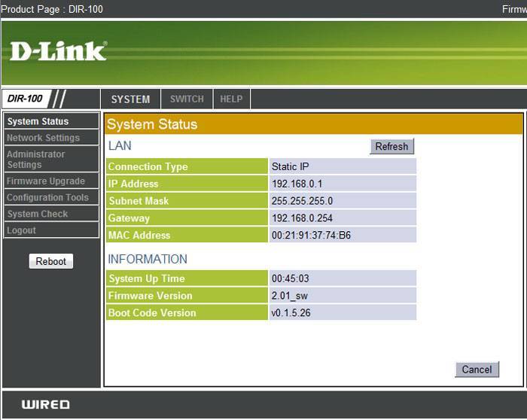Refresh the LAN status

pyautogui.click(x=392, y=147)
